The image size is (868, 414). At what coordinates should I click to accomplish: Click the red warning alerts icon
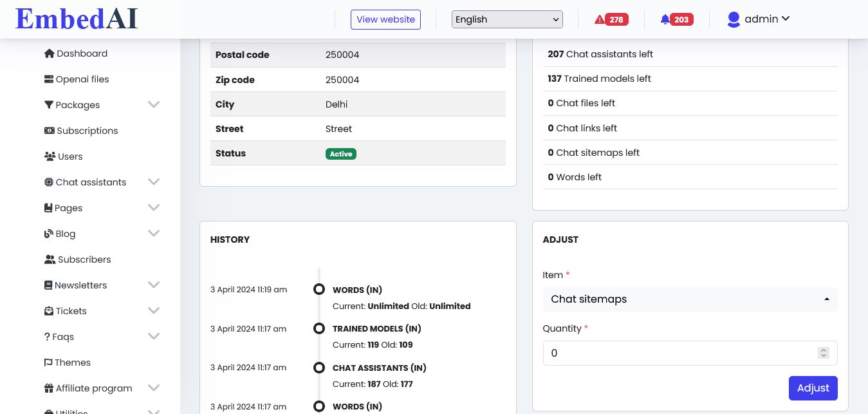[x=600, y=19]
